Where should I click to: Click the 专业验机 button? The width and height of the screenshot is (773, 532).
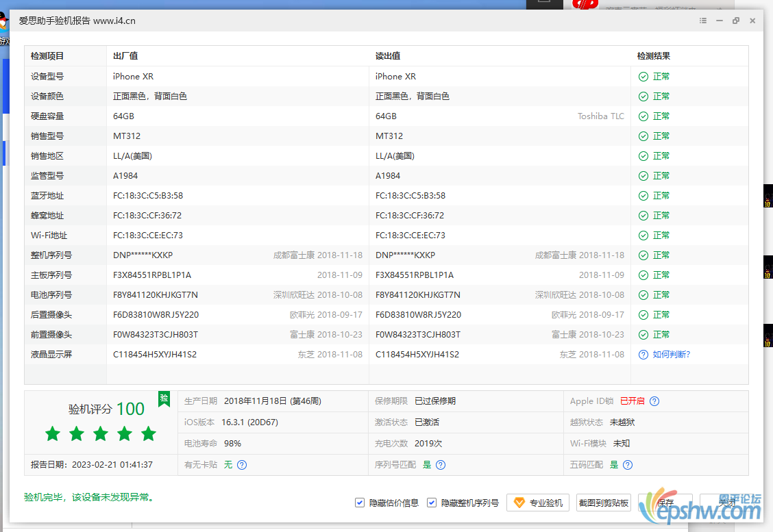click(x=538, y=503)
